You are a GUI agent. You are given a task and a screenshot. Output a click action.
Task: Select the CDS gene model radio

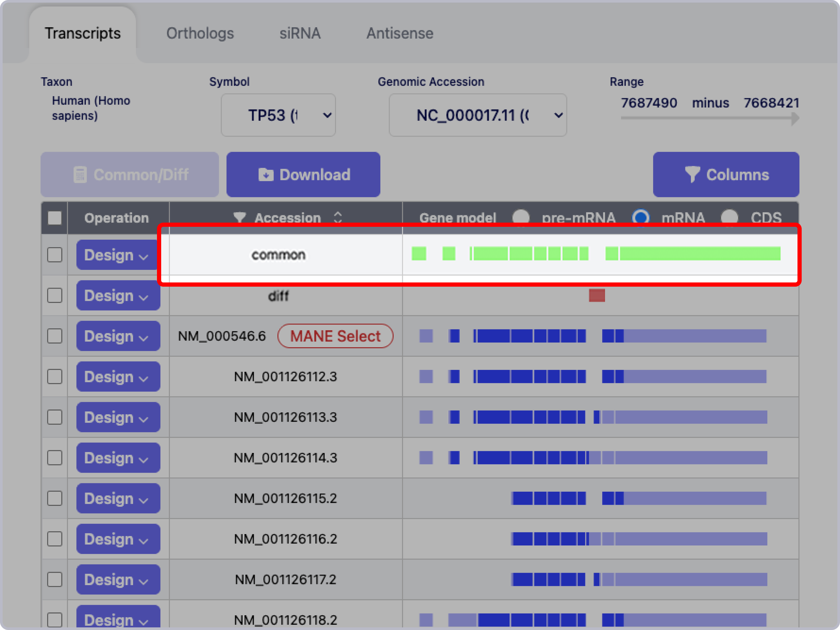click(x=729, y=218)
